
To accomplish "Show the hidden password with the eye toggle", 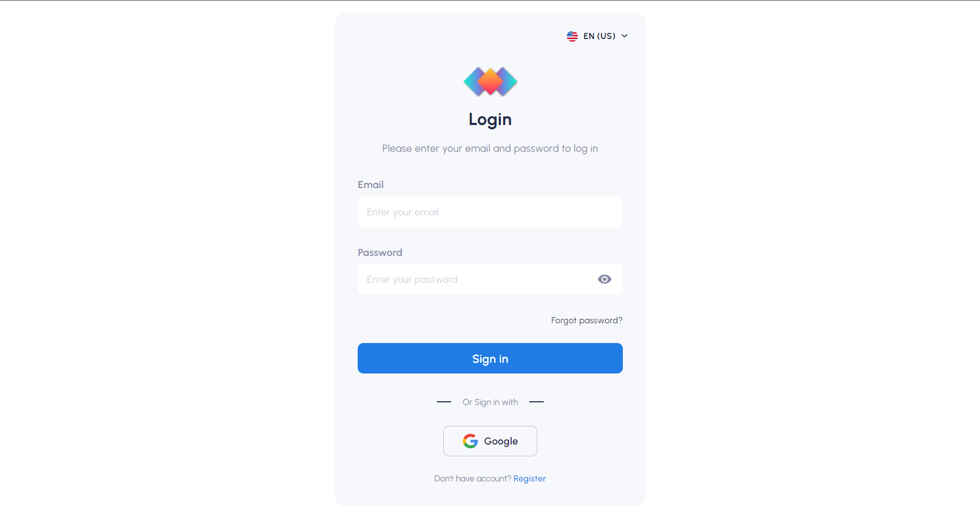I will (x=604, y=279).
